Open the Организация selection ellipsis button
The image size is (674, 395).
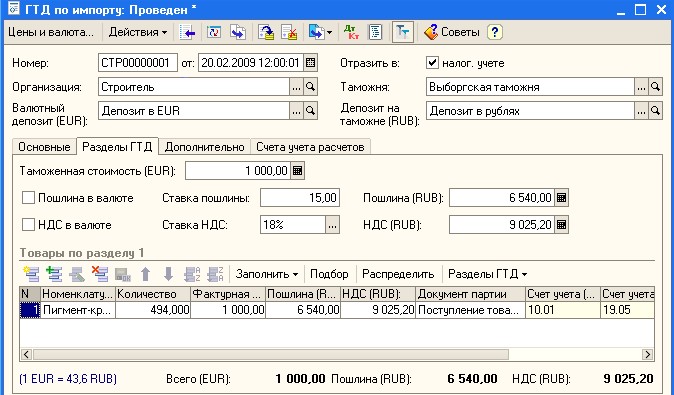point(297,87)
